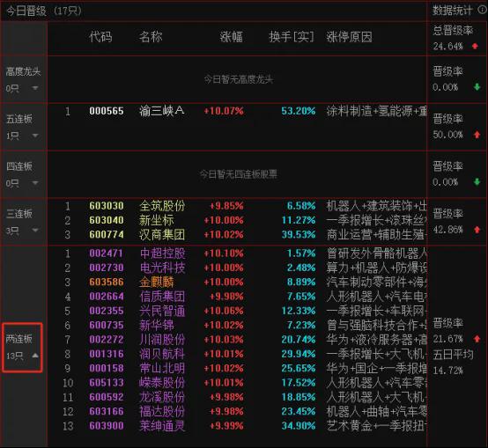The width and height of the screenshot is (488, 448).
Task: Expand the 高度龙头 section arrow
Action: (35, 88)
